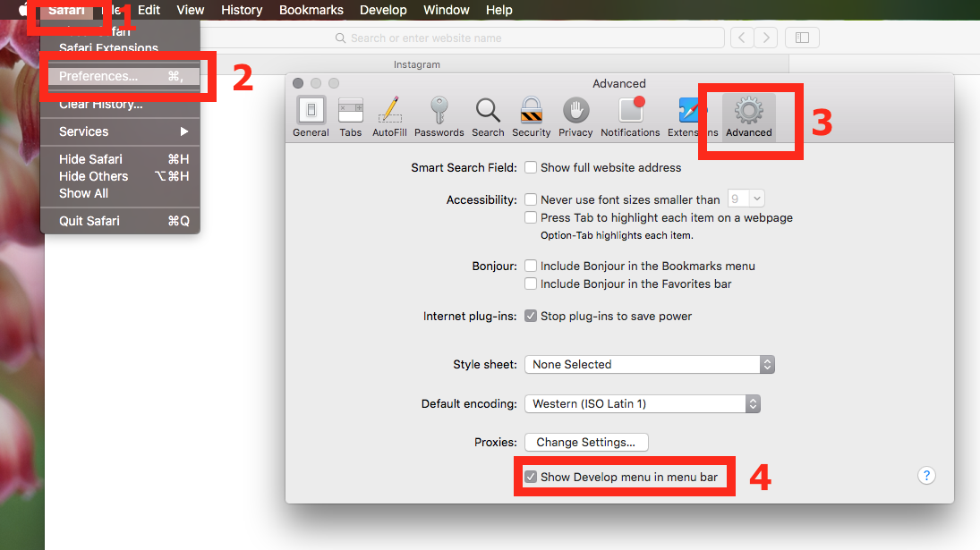
Task: Choose Preferences in the Safari menu
Action: (120, 76)
